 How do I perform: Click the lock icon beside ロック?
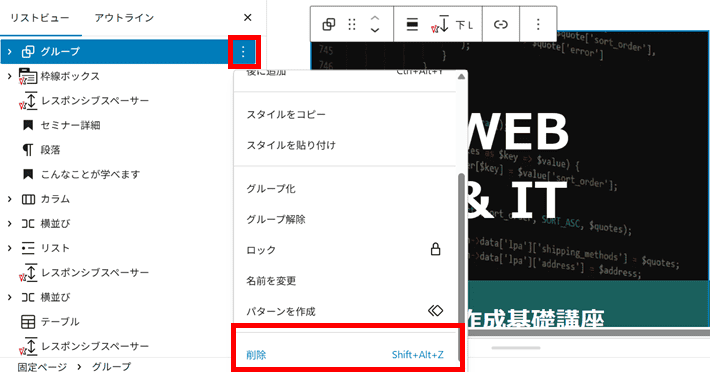coord(435,249)
